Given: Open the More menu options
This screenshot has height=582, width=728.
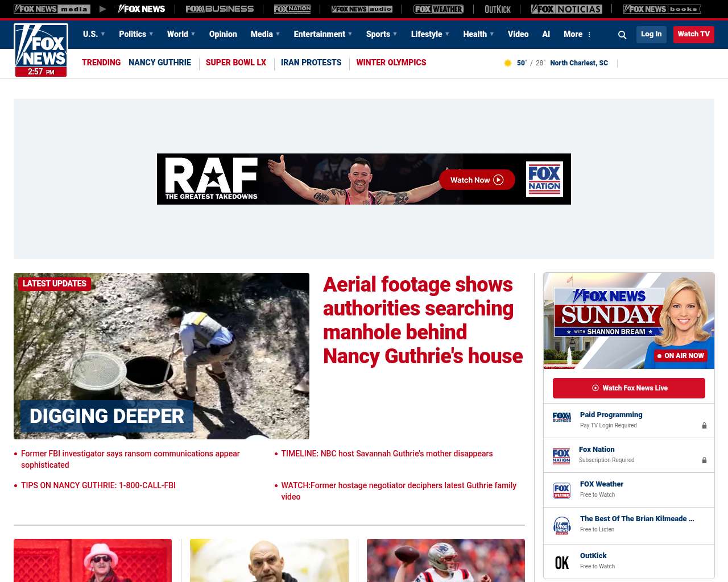Looking at the screenshot, I should tap(577, 34).
